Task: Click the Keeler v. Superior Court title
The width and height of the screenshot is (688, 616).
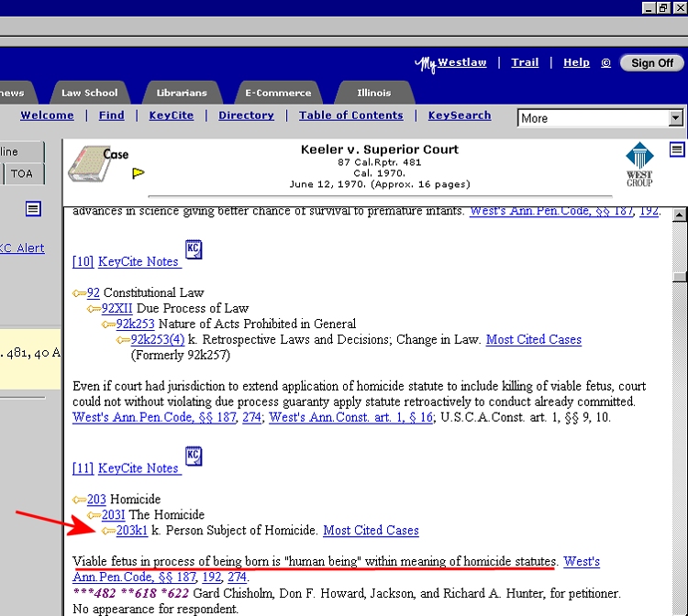Action: coord(380,149)
